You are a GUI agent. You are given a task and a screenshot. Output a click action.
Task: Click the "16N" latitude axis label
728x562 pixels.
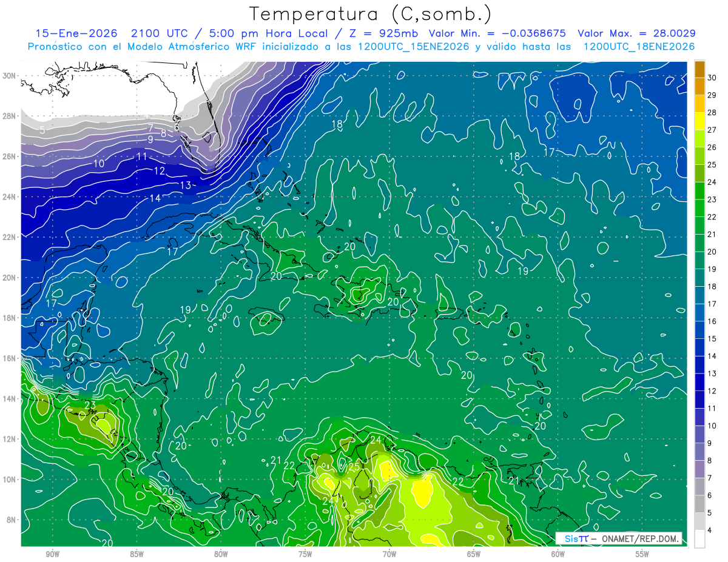tap(9, 358)
